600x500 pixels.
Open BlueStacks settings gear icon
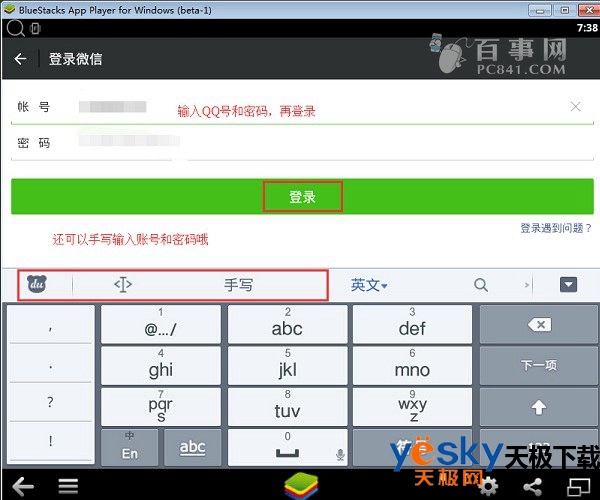(x=488, y=487)
